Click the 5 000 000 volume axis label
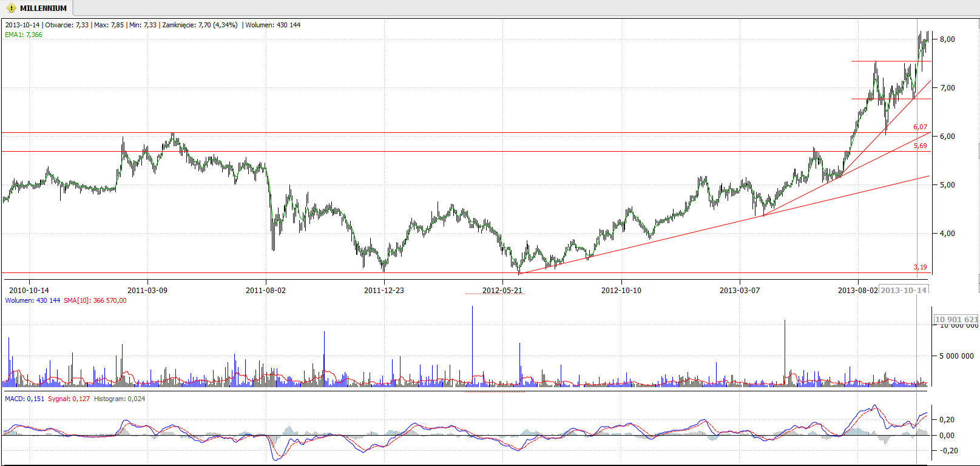The height and width of the screenshot is (466, 980). click(x=956, y=356)
